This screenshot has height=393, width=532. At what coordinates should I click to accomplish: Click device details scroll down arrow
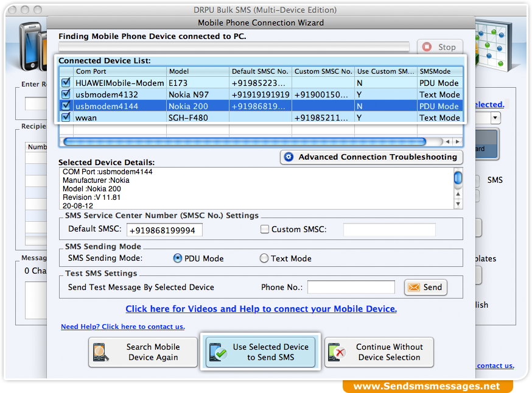458,204
